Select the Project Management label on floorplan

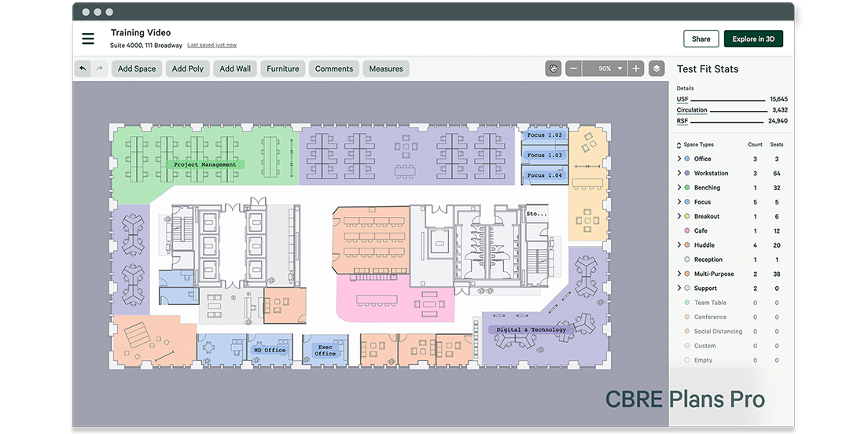click(204, 165)
